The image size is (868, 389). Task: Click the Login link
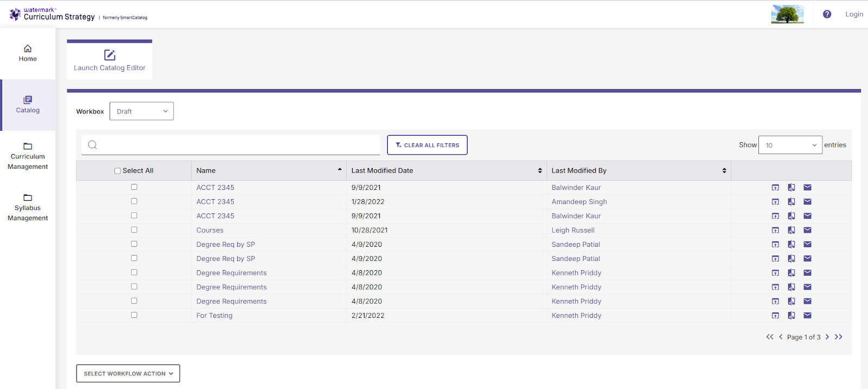point(854,14)
